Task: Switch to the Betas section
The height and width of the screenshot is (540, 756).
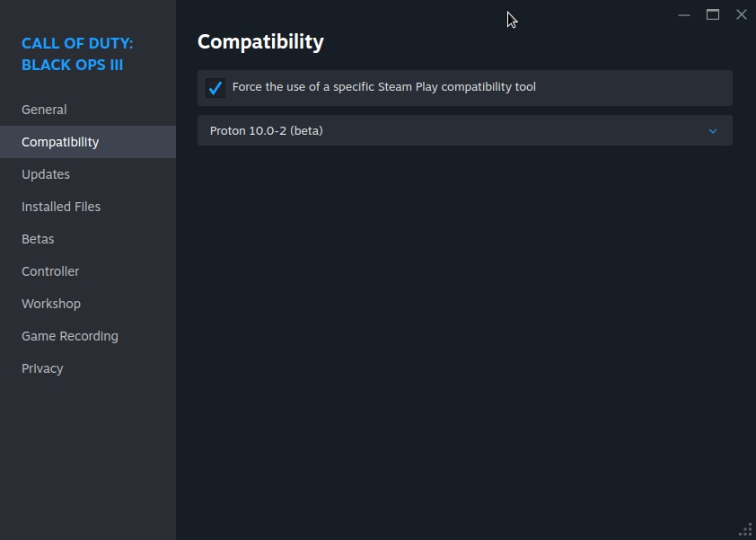Action: 38,239
